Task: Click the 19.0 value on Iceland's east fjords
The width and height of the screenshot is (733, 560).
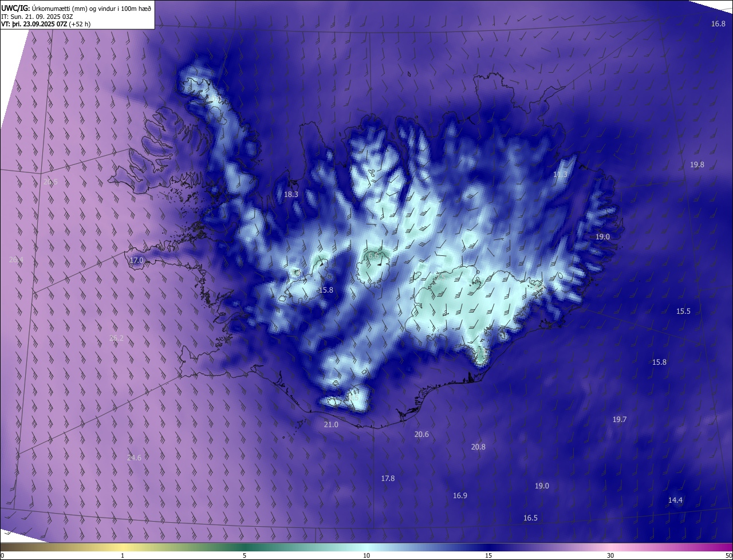Action: click(x=602, y=236)
